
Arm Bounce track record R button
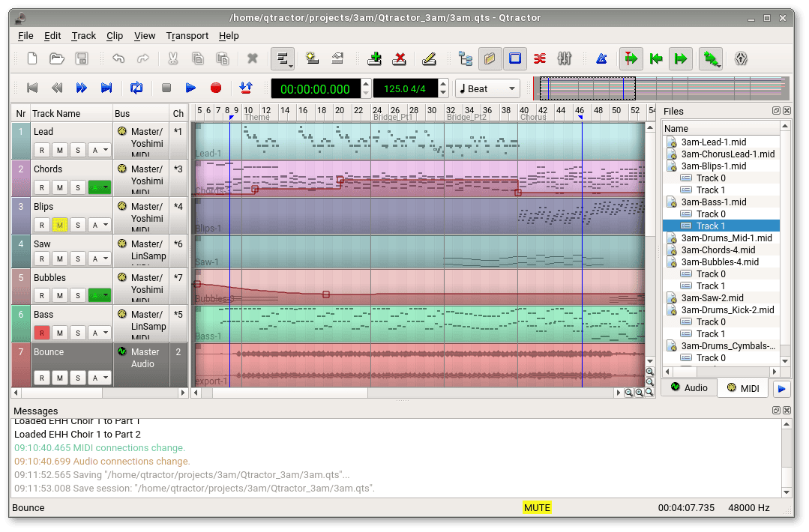point(42,378)
